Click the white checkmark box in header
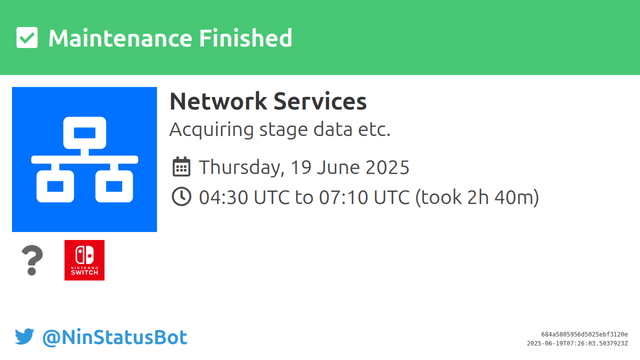640x360 pixels. click(x=27, y=38)
